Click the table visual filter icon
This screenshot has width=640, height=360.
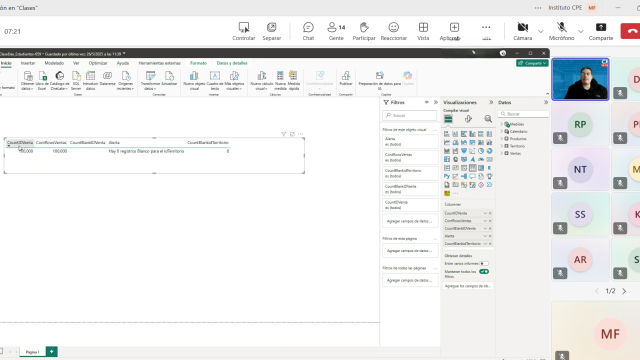(x=284, y=134)
